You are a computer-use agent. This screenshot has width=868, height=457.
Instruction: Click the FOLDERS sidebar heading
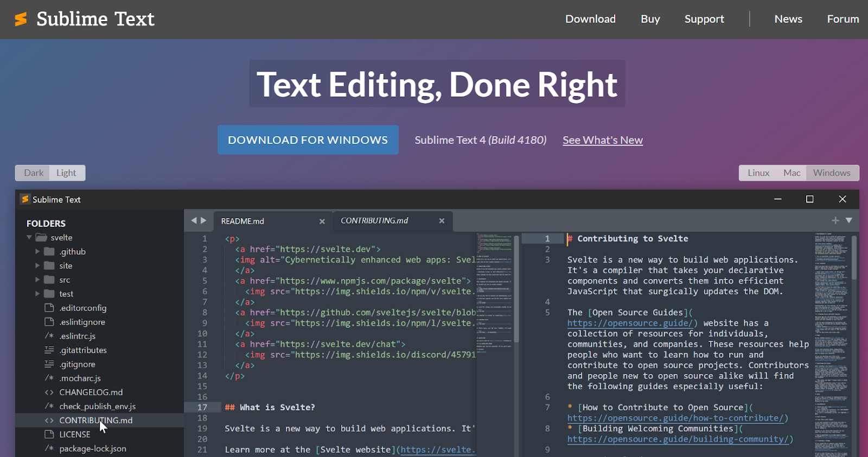[x=46, y=224]
